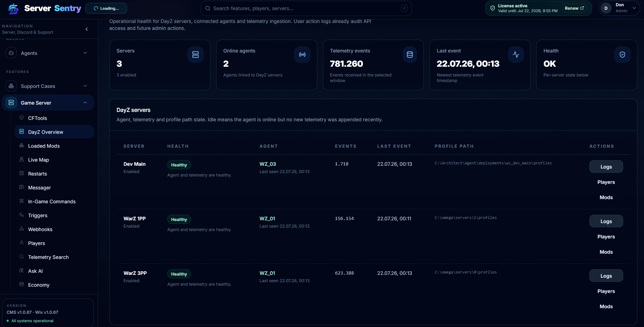Screen dimensions: 644x327
Task: Click the Support Cases sidebar icon
Action: click(x=11, y=86)
